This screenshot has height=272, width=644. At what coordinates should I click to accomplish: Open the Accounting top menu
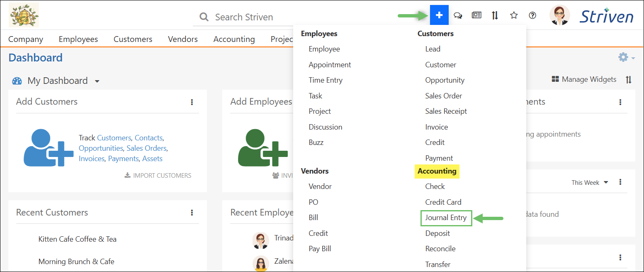(234, 39)
